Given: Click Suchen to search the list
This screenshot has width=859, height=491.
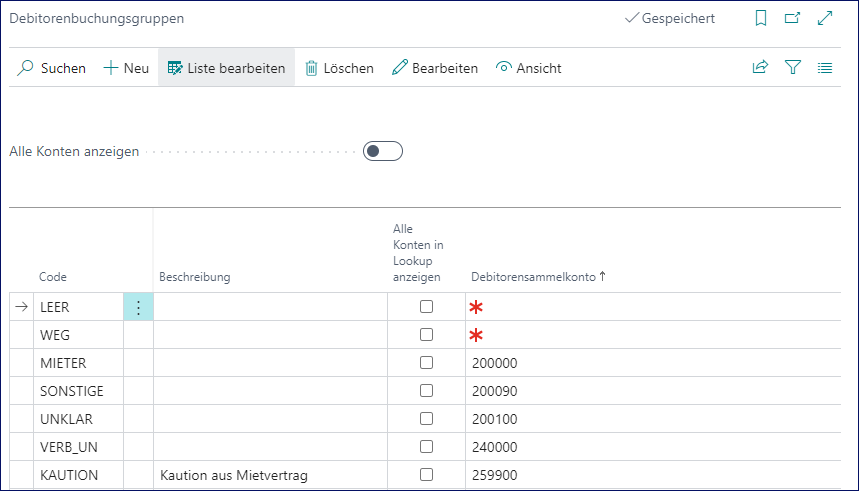Looking at the screenshot, I should (x=51, y=68).
